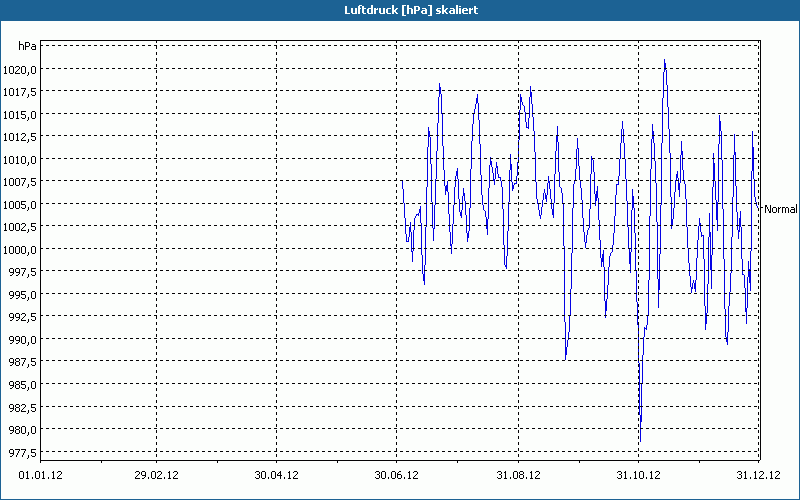Select the 01.01.12 date label
Screen dimensions: 800x500
coord(40,476)
